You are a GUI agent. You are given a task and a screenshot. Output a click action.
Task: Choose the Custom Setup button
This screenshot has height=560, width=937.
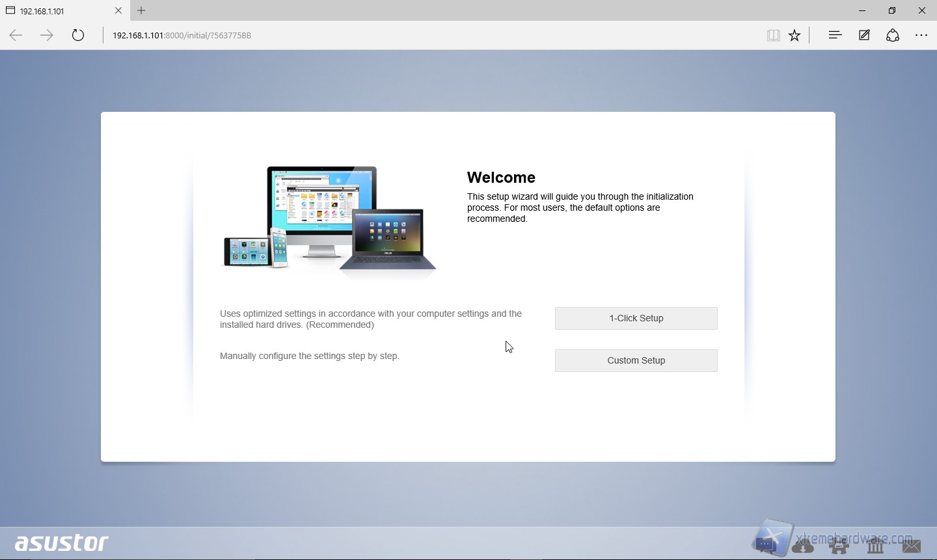click(x=636, y=360)
